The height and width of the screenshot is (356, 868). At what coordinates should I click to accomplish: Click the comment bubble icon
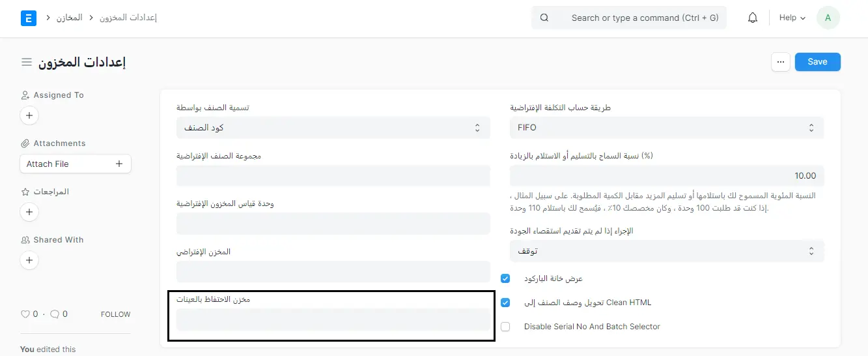(55, 314)
